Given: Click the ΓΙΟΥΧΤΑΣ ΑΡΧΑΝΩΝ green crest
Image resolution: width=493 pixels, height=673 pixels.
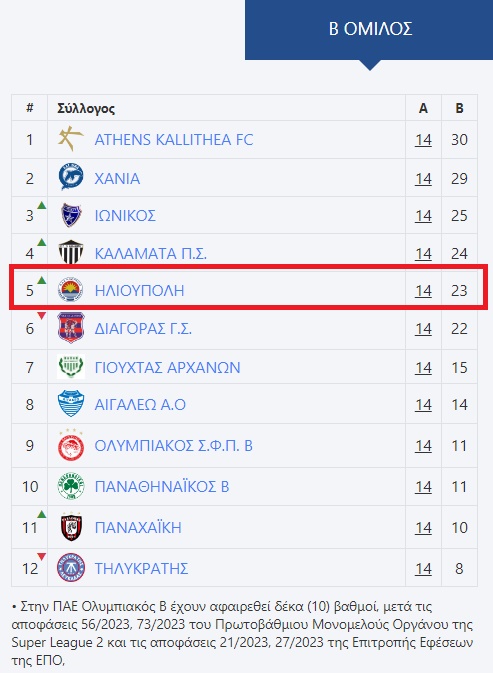Looking at the screenshot, I should click(x=71, y=367).
